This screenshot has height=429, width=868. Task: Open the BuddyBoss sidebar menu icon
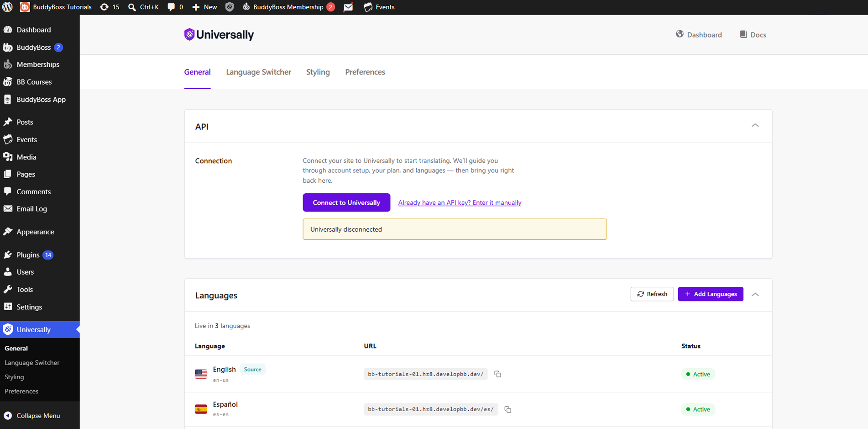tap(8, 47)
